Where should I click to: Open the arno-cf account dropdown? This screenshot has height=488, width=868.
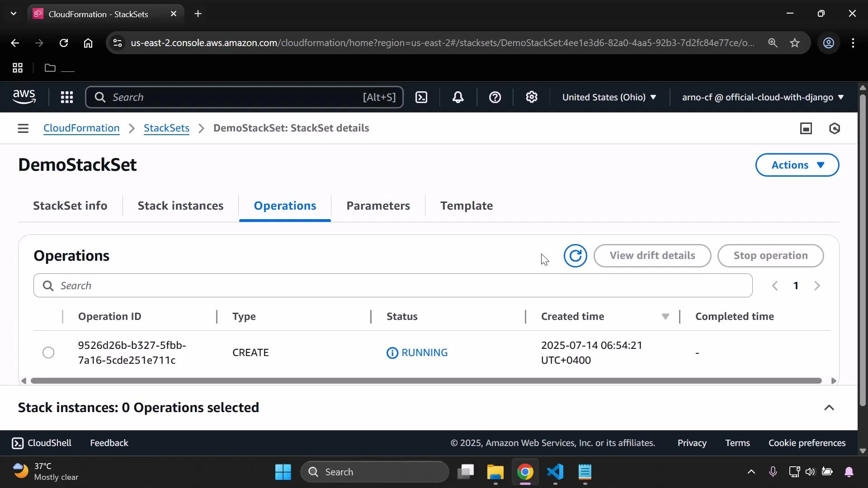(761, 97)
